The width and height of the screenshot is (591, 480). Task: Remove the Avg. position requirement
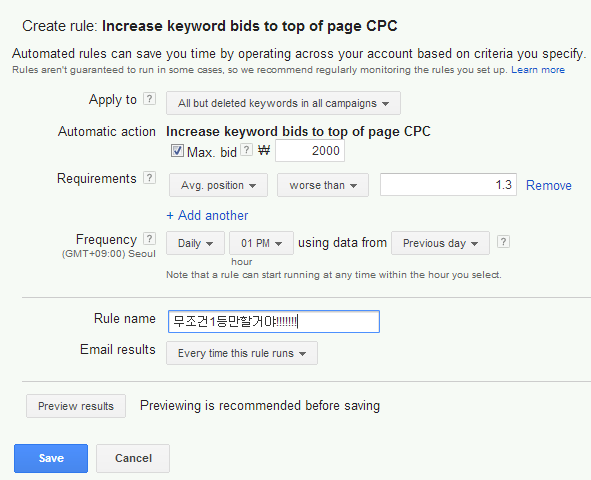(548, 185)
